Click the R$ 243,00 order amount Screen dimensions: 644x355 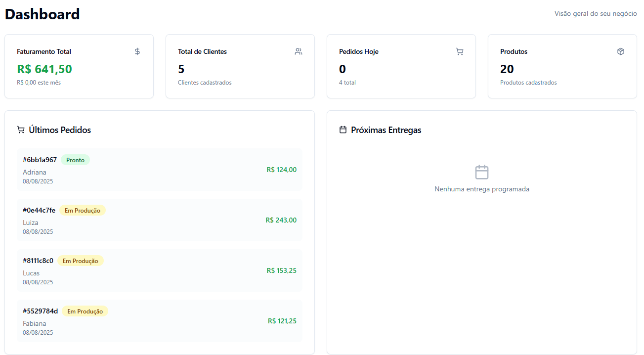pos(281,220)
